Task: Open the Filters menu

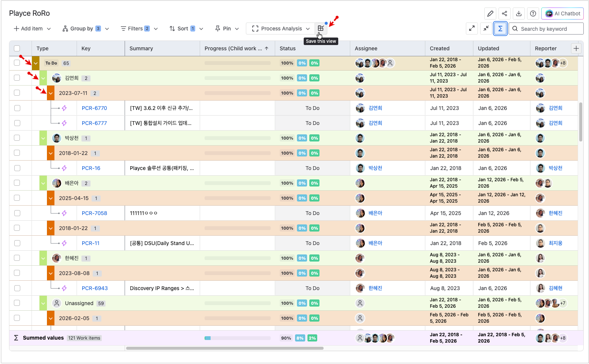Action: pyautogui.click(x=139, y=29)
